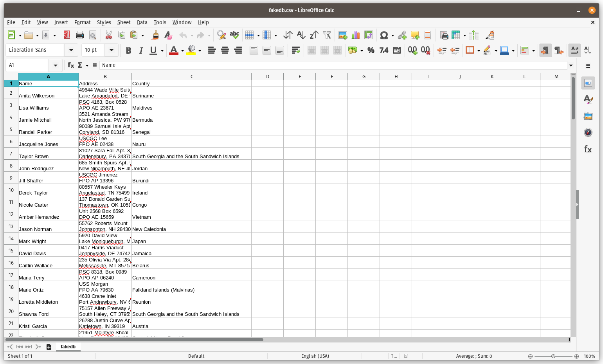Screen dimensions: 603x364
Task: Toggle italic formatting
Action: coord(141,50)
